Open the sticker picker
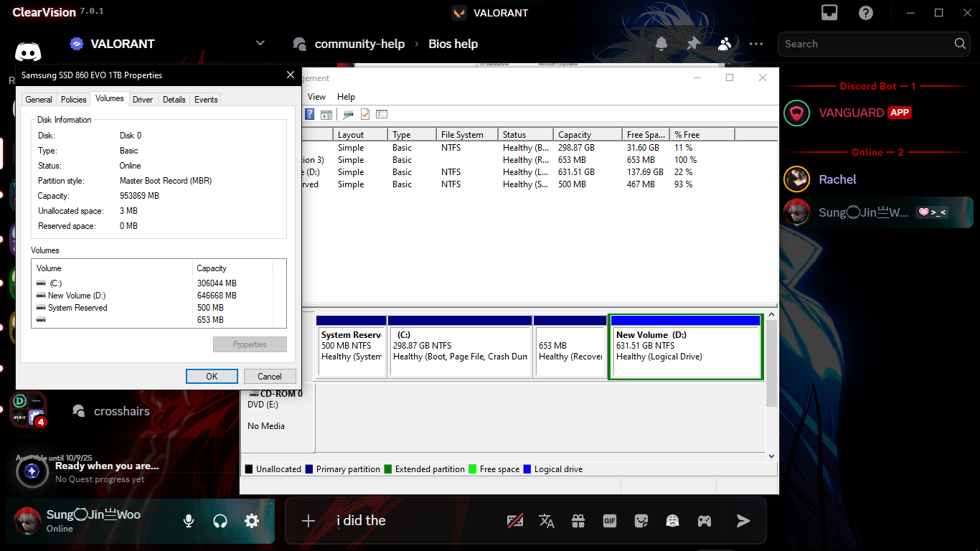 pos(641,521)
